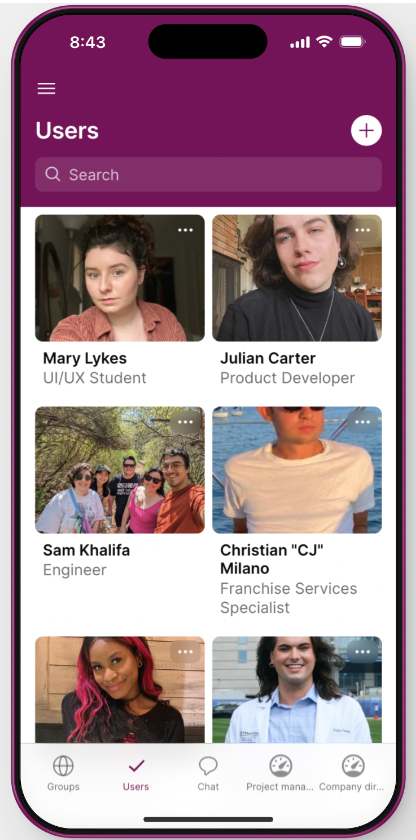View Christian "CJ" Milano profile photo

[297, 470]
